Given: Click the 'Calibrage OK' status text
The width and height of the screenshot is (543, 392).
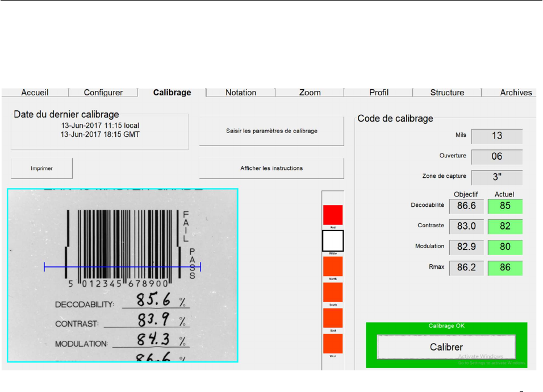Looking at the screenshot, I should (446, 326).
